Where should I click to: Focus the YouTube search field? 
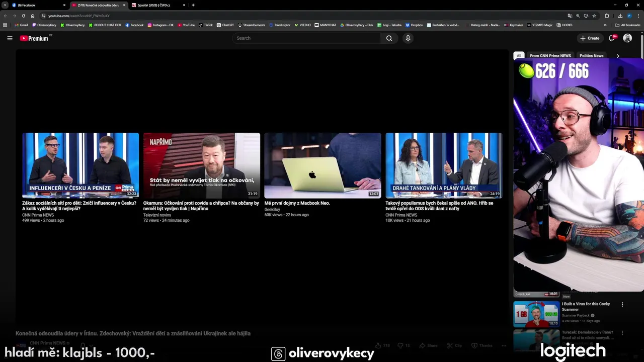(307, 38)
